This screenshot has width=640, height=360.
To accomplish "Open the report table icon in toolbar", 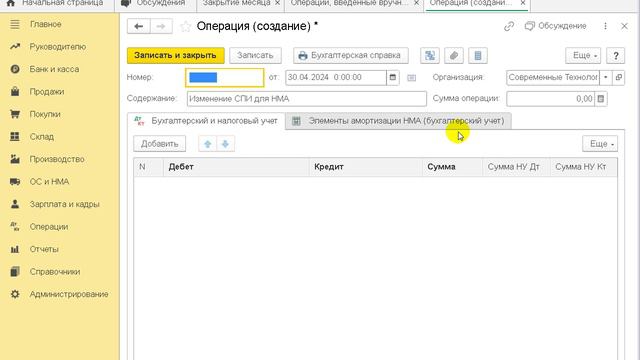I will pos(478,56).
